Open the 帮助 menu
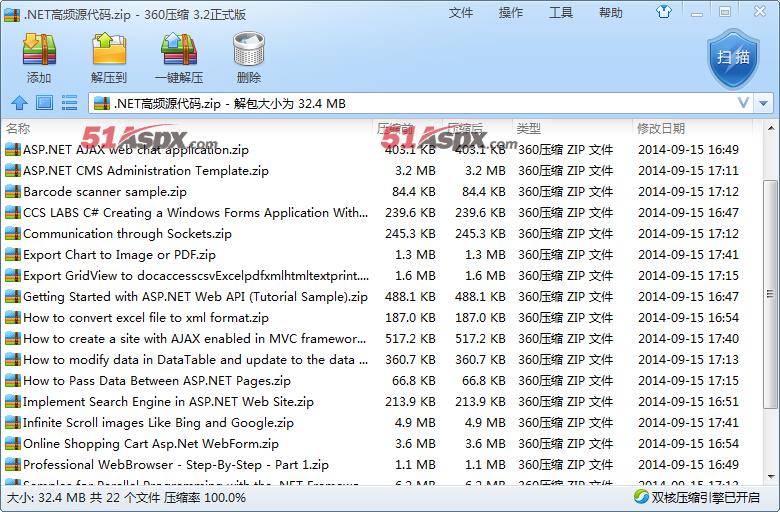This screenshot has width=780, height=512. [x=610, y=13]
